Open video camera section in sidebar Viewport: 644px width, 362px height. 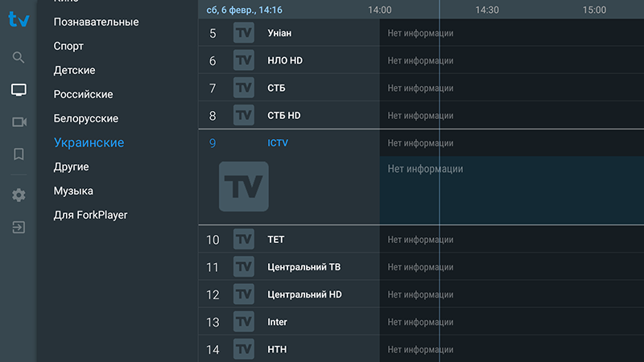point(19,122)
